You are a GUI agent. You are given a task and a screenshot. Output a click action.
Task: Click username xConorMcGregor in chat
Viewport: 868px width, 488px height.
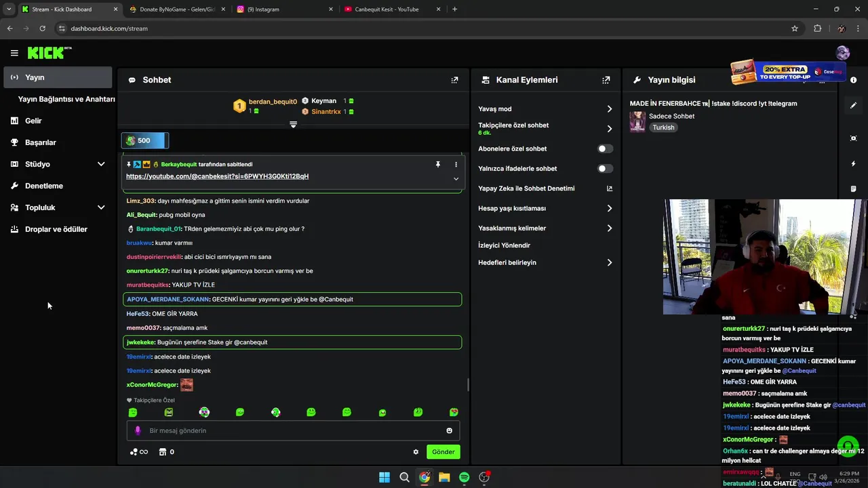(x=152, y=385)
